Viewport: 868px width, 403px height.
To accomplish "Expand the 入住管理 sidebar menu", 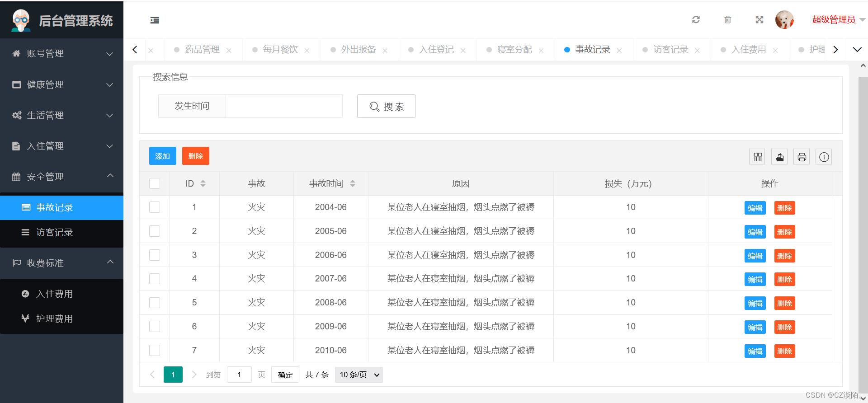I will [x=61, y=146].
